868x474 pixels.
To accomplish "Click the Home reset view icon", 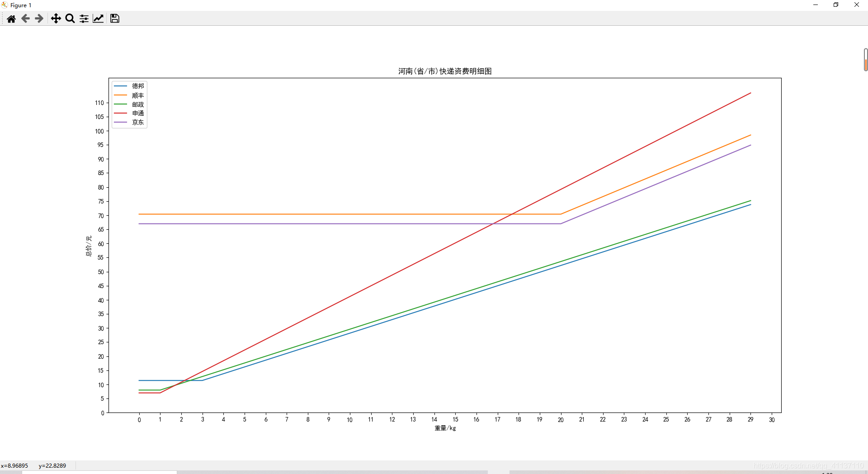I will click(x=11, y=19).
